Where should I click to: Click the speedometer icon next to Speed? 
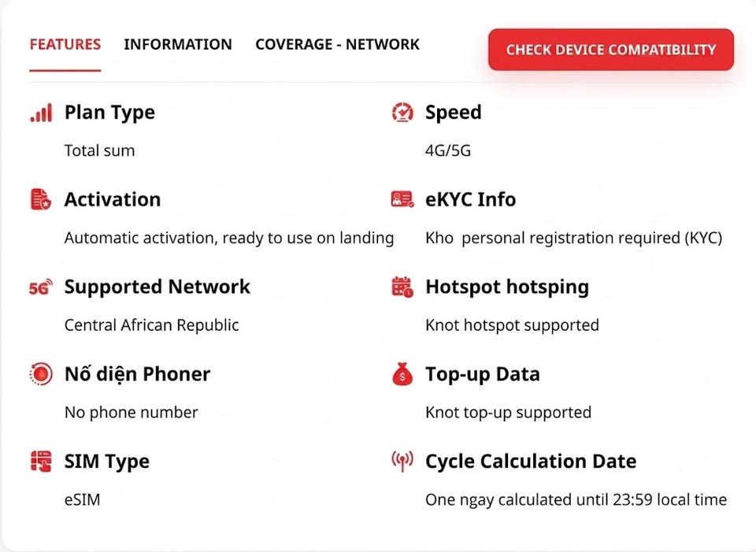(x=402, y=113)
